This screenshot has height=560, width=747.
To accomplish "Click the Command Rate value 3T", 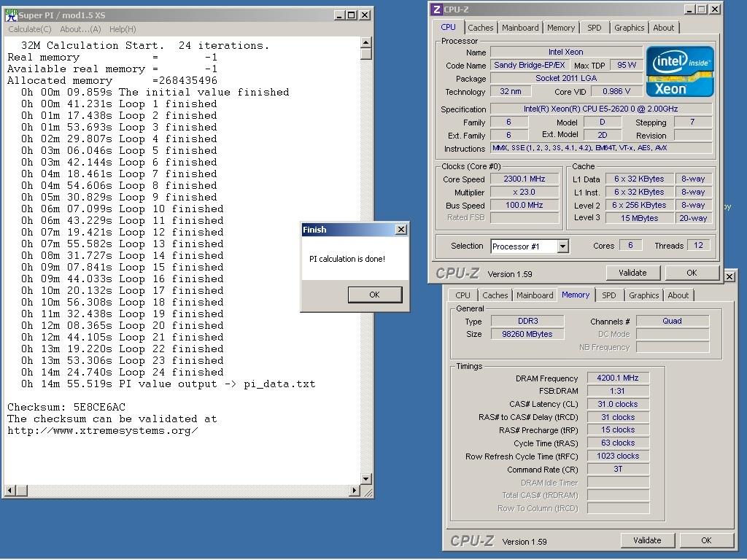I will 618,469.
